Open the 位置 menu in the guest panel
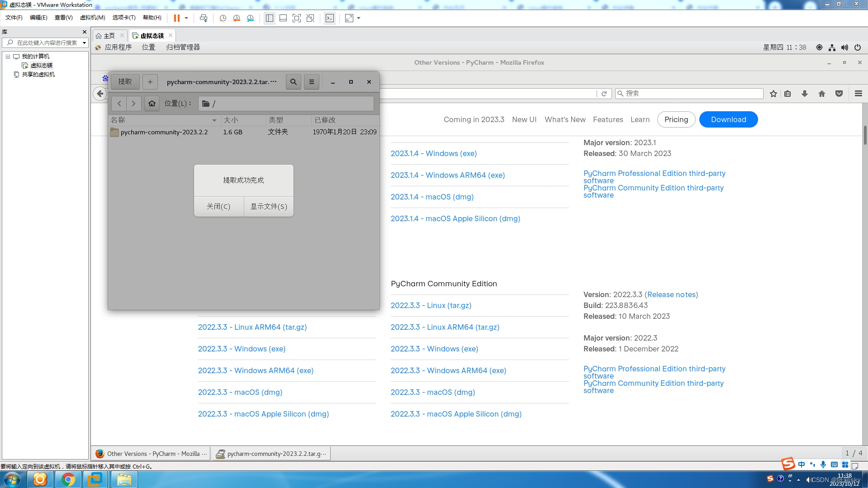This screenshot has width=868, height=488. (148, 47)
